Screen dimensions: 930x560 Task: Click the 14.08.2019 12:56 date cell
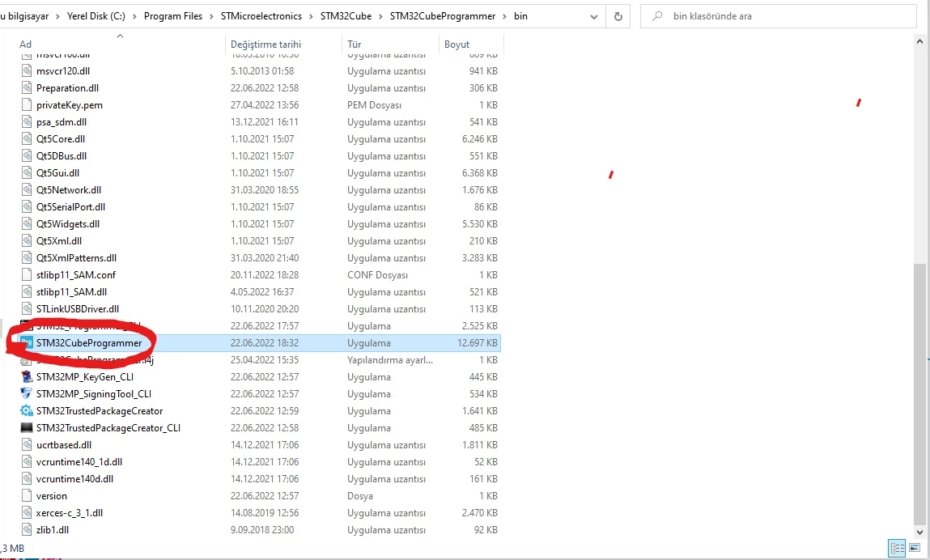point(265,512)
